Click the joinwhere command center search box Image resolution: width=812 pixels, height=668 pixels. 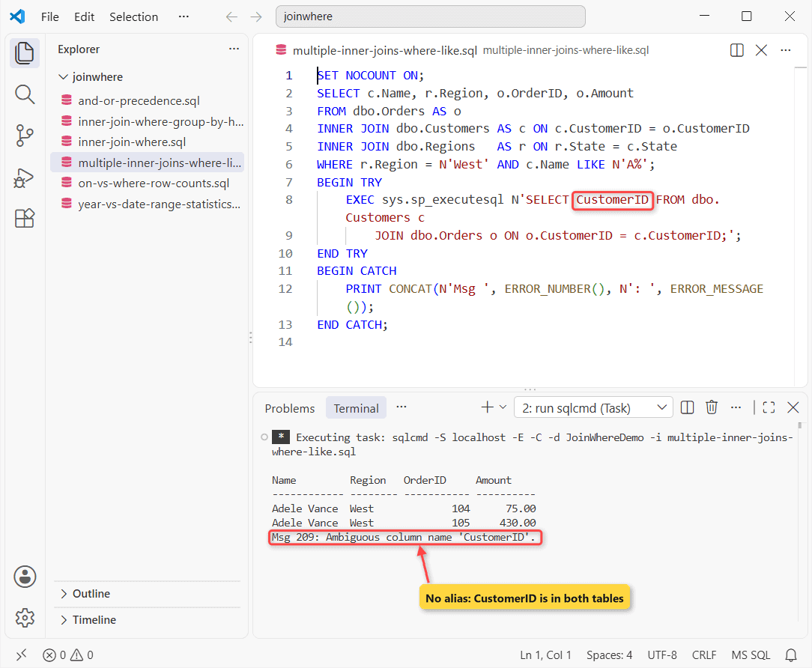click(x=430, y=16)
